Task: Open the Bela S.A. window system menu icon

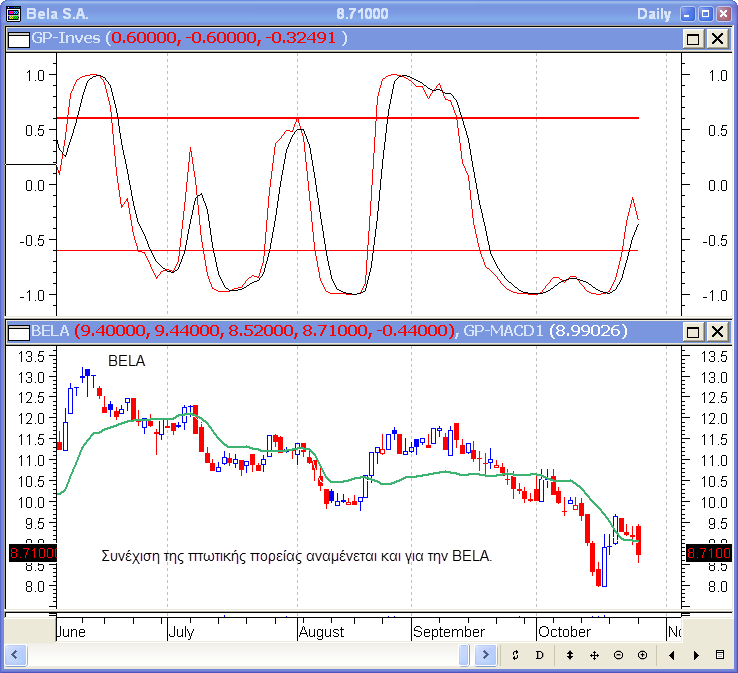Action: [11, 13]
